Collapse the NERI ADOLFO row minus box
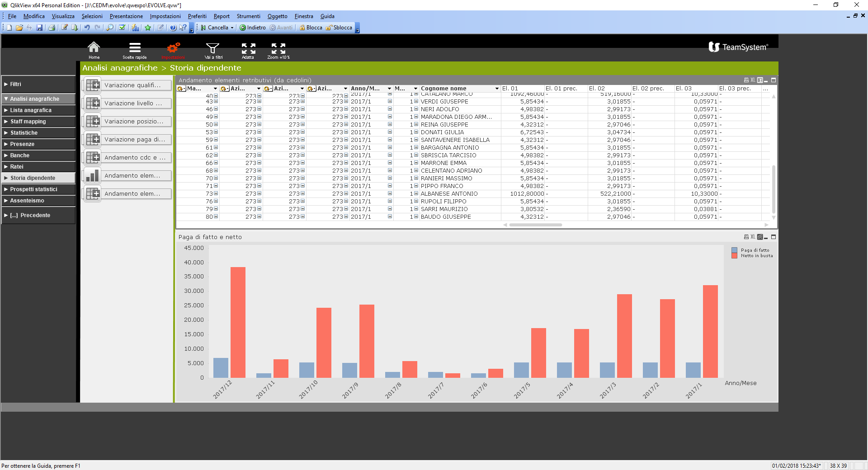The width and height of the screenshot is (868, 470). pyautogui.click(x=416, y=109)
